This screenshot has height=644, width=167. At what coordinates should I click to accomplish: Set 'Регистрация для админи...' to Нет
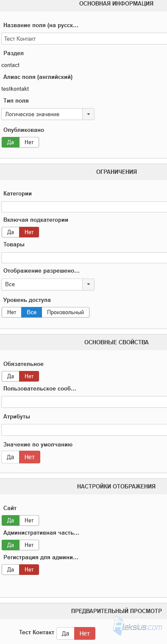[29, 569]
